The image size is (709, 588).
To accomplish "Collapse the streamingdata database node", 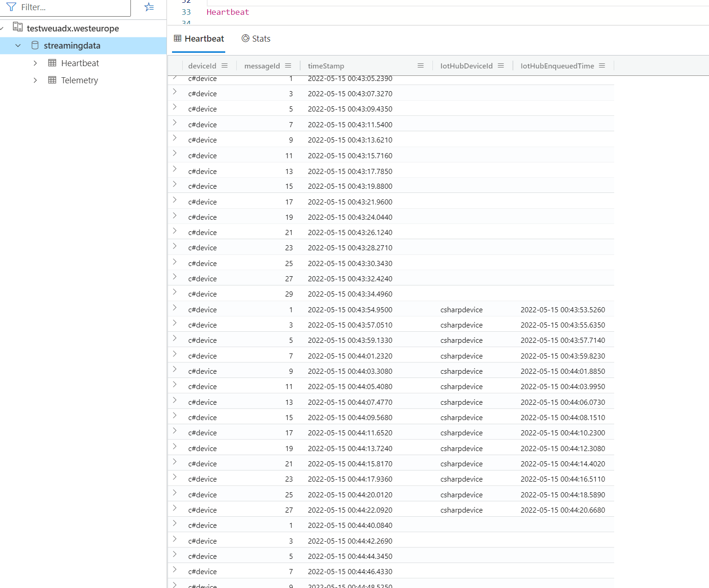I will (x=18, y=45).
